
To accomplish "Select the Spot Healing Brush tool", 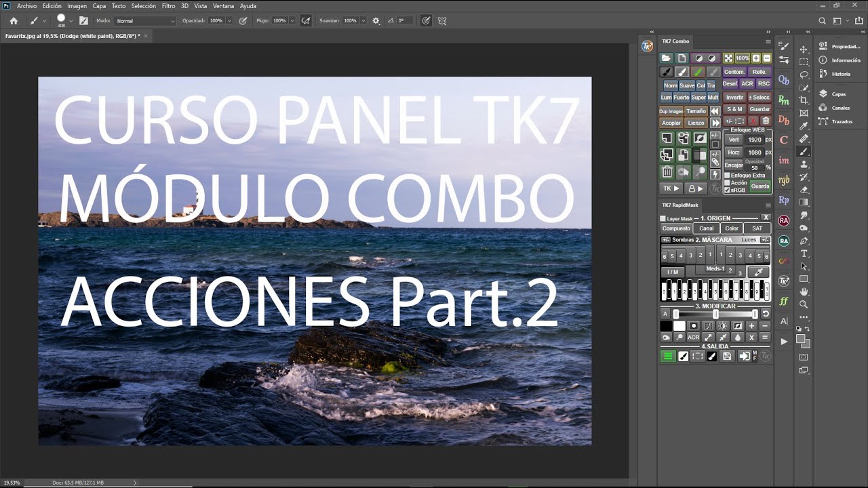I will [804, 139].
